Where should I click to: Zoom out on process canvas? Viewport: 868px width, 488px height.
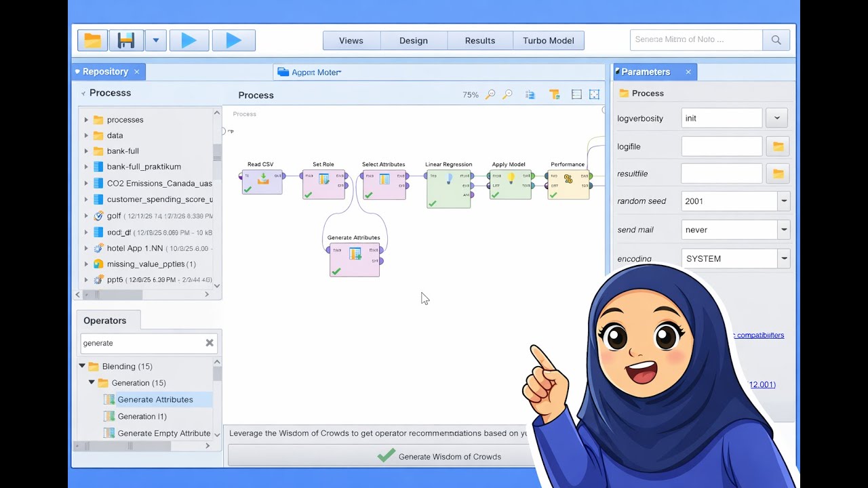point(507,95)
